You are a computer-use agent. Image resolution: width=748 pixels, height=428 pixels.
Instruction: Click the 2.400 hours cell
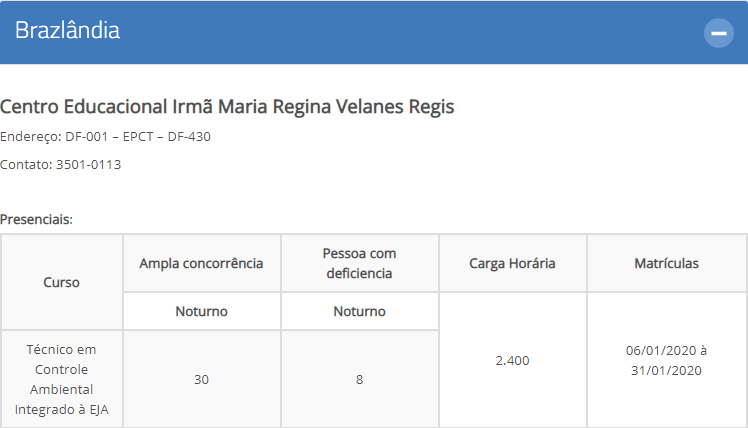tap(512, 360)
